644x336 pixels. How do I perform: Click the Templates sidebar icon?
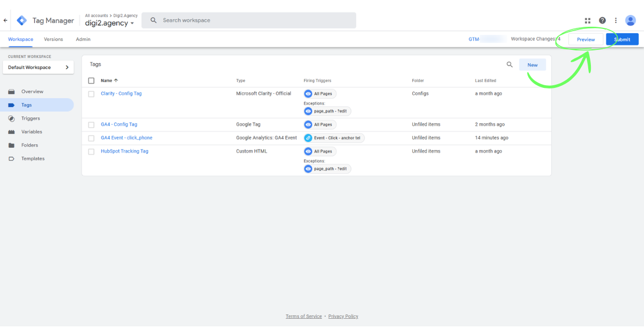[x=11, y=159]
